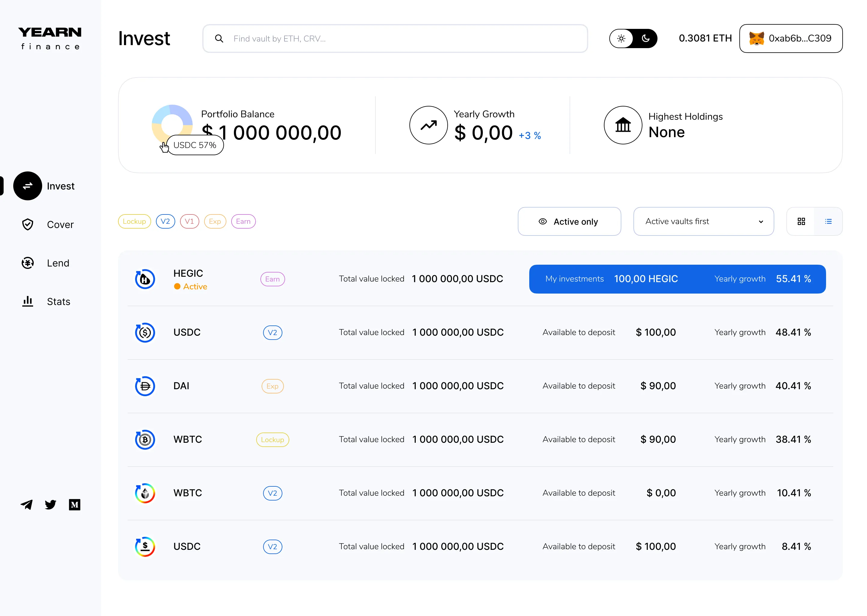Open the Medium link icon
Image resolution: width=867 pixels, height=616 pixels.
(74, 504)
